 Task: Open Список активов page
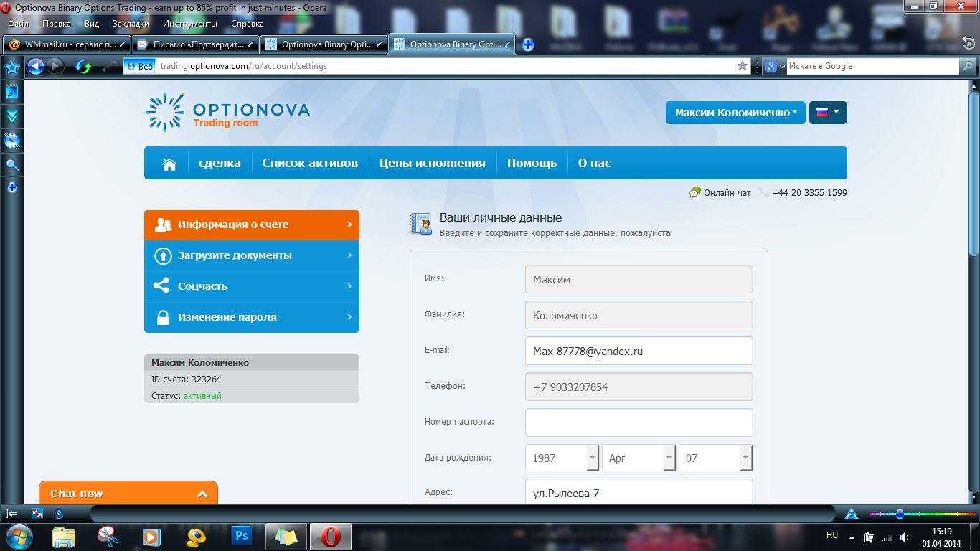[x=310, y=163]
